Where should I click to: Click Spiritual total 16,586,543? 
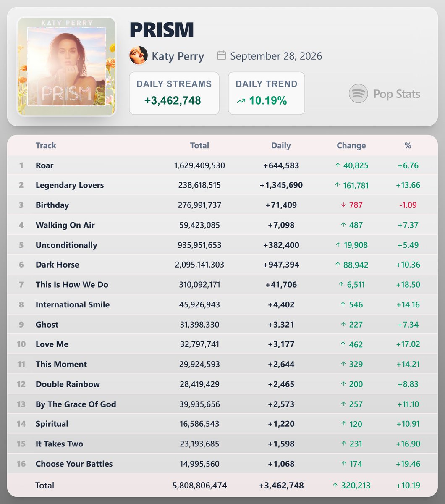point(199,424)
